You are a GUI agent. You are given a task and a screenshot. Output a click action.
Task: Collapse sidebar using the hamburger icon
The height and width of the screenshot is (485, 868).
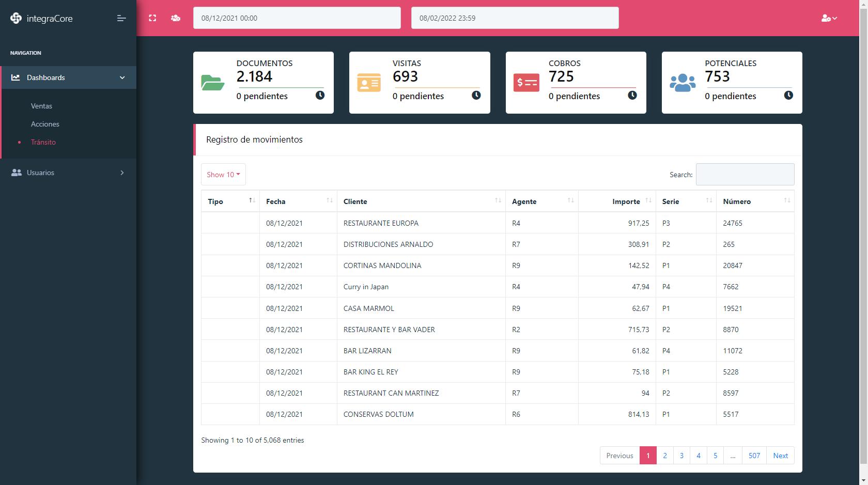point(121,18)
